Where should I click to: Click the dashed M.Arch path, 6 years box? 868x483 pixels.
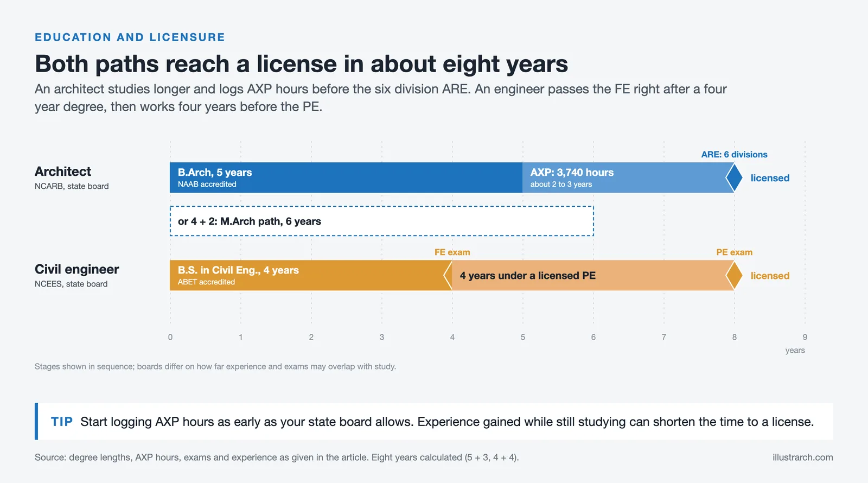click(x=382, y=221)
